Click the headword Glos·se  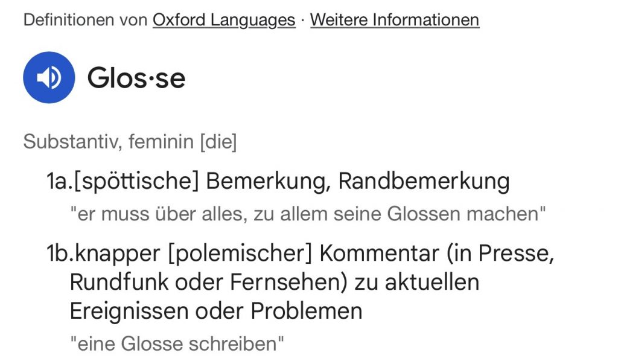tap(136, 78)
